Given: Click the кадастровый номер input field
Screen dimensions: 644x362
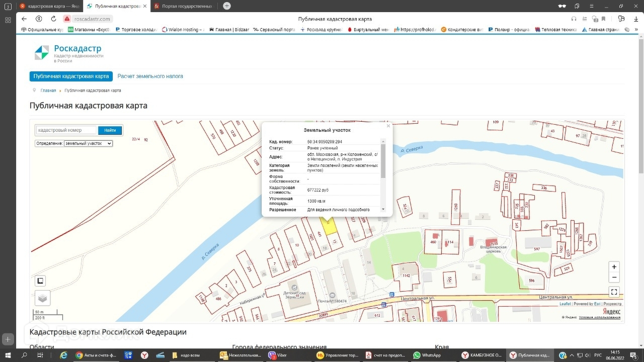Looking at the screenshot, I should tap(66, 130).
